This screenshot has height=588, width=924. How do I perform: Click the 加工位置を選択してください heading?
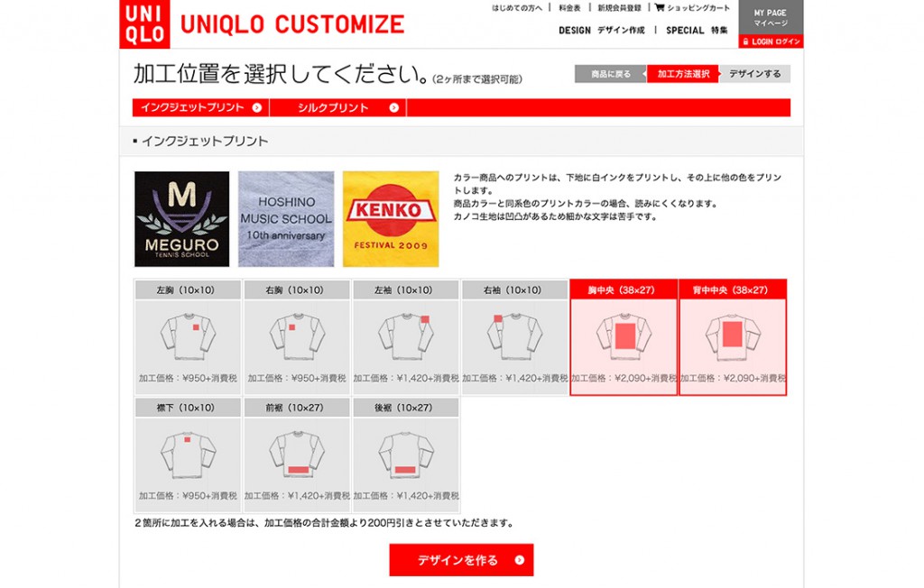(281, 74)
